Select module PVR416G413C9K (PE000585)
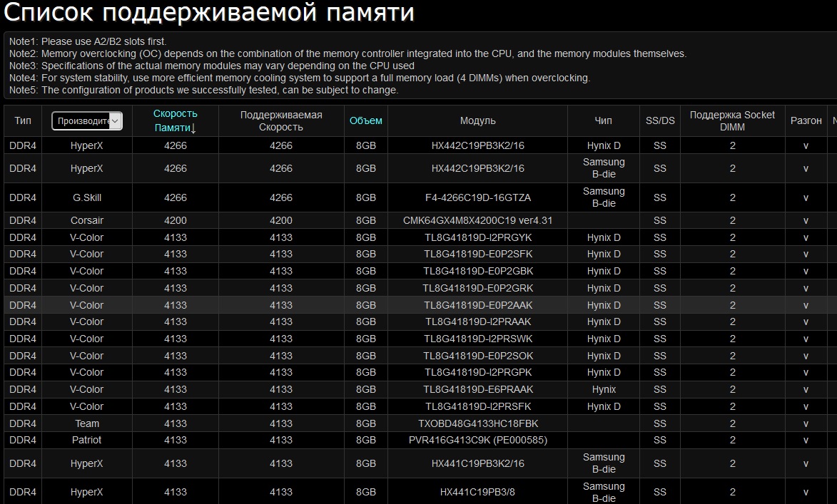837x504 pixels. coord(478,440)
